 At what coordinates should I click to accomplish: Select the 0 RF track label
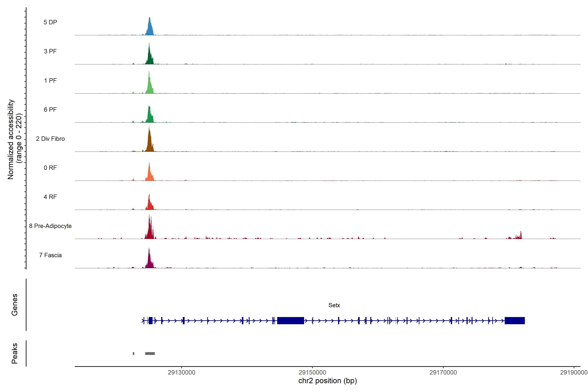click(50, 168)
